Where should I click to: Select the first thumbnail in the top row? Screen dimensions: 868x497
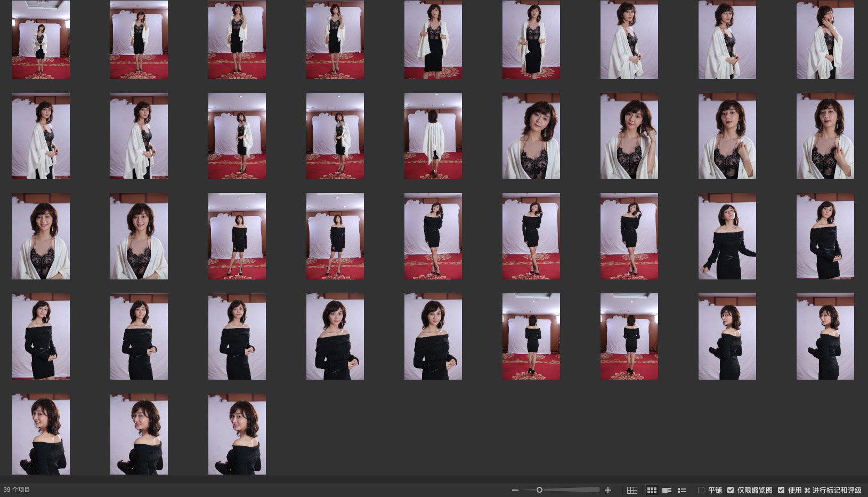(41, 39)
